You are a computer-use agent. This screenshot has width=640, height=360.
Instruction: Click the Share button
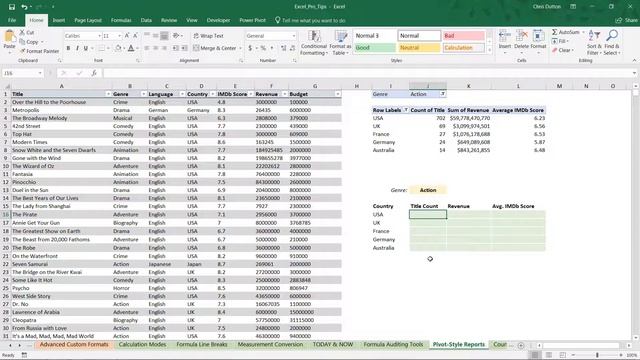pyautogui.click(x=627, y=20)
